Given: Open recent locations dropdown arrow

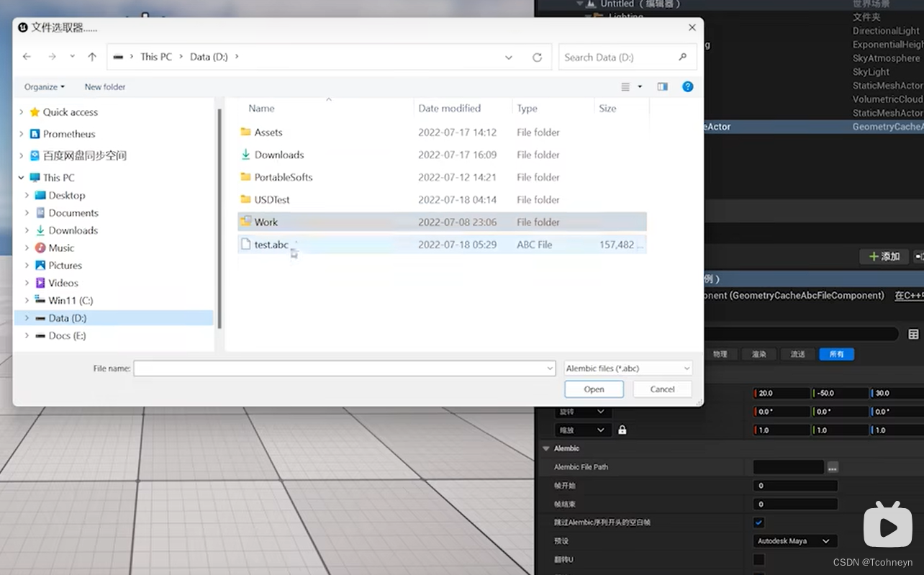Looking at the screenshot, I should [72, 57].
